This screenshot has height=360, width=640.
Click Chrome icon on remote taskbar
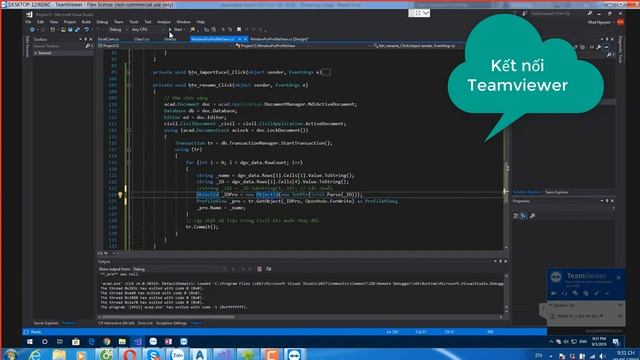point(107,342)
